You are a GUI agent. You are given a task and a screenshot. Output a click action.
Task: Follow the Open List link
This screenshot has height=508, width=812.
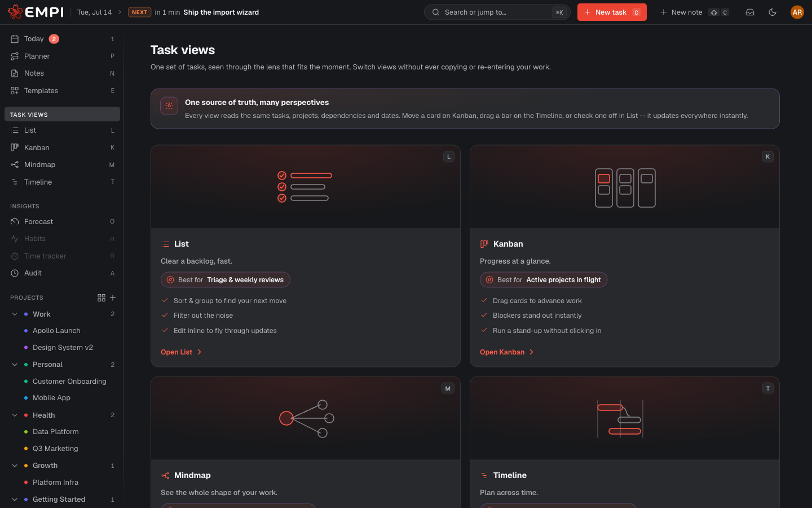[x=181, y=352]
